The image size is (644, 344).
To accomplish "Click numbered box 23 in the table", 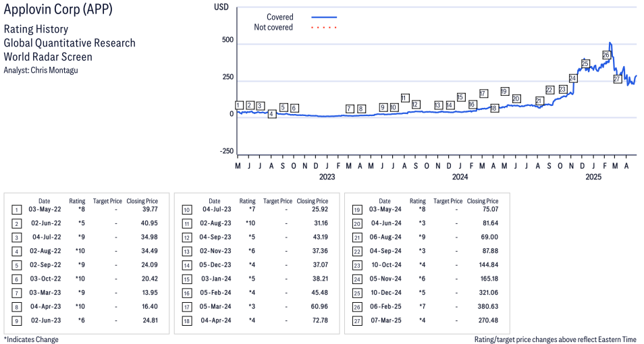I will tap(357, 266).
